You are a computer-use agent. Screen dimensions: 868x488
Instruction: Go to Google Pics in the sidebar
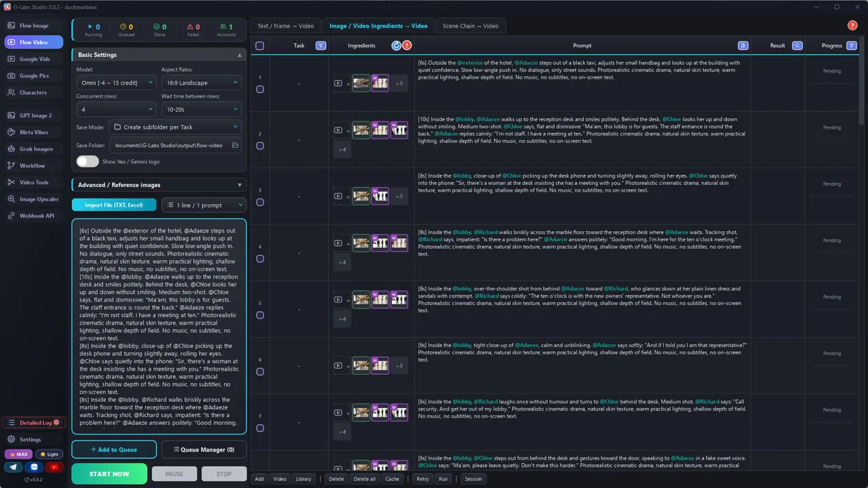(34, 76)
